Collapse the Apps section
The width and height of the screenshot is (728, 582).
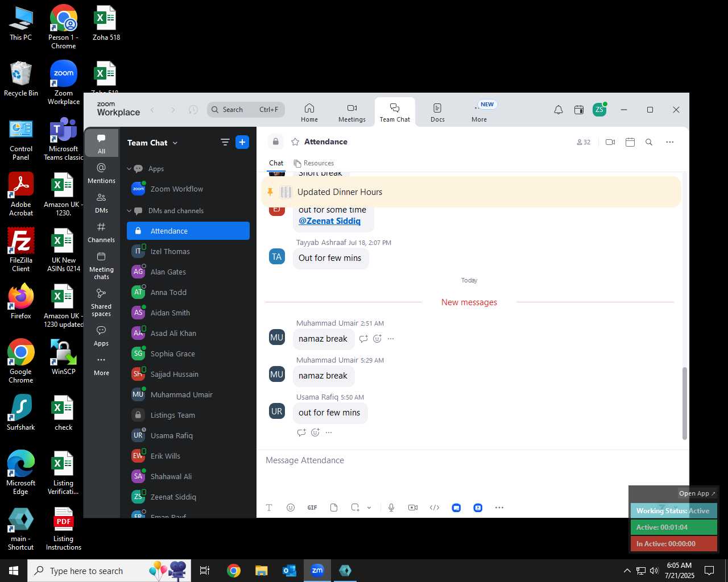tap(129, 169)
